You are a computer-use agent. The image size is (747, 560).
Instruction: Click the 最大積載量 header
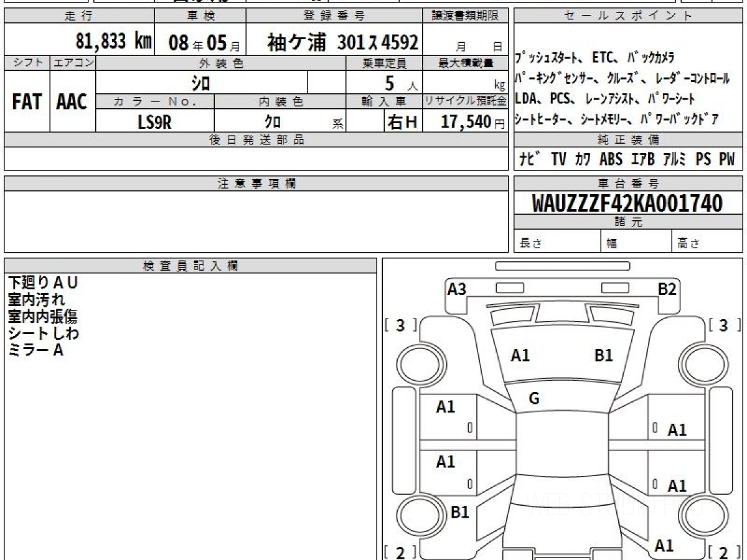466,63
